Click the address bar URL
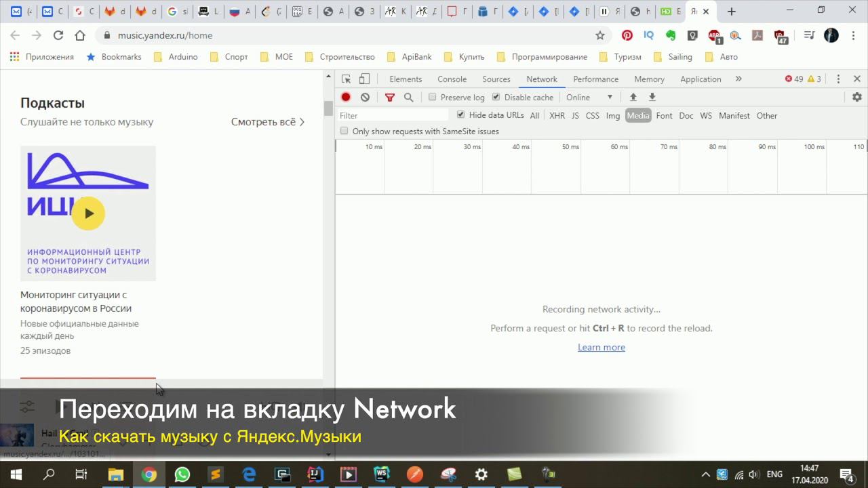 [x=165, y=35]
